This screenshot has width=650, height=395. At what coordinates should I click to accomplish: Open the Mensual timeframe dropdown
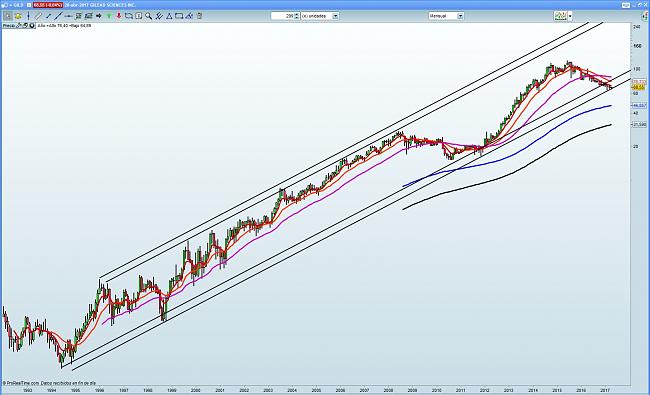coord(446,16)
